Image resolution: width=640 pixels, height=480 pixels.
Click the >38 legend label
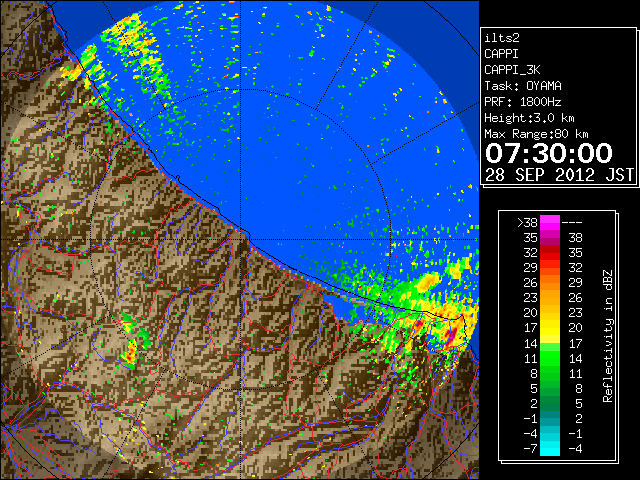tap(527, 223)
